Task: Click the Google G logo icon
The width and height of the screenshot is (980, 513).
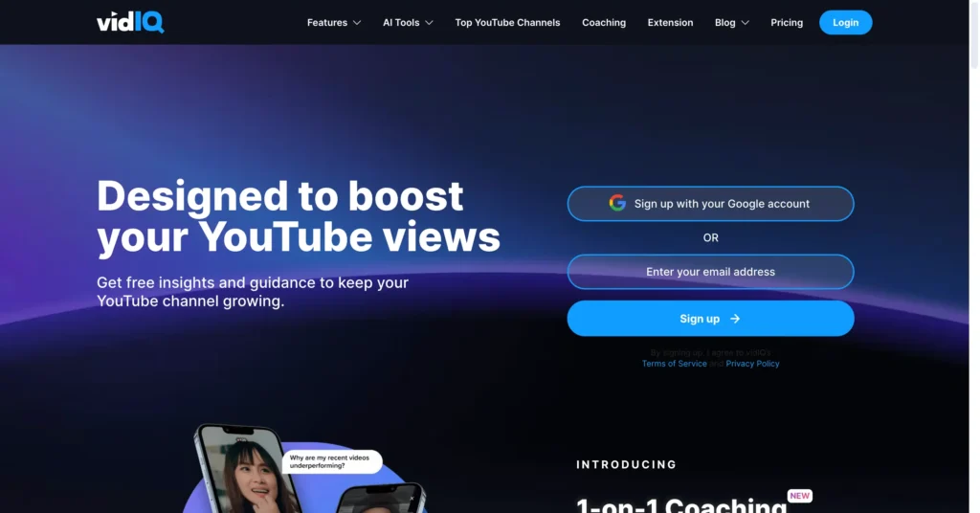Action: [617, 203]
